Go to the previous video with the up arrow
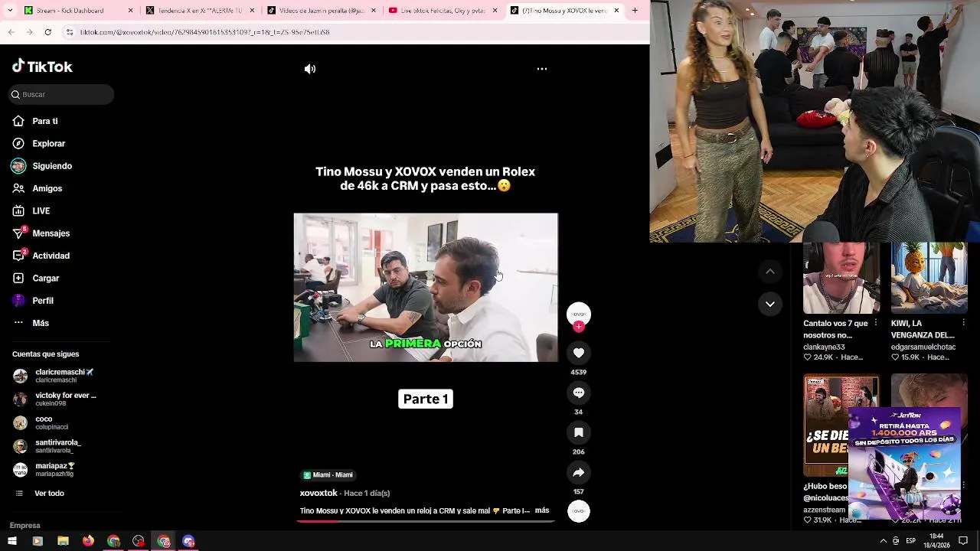980x551 pixels. point(770,272)
